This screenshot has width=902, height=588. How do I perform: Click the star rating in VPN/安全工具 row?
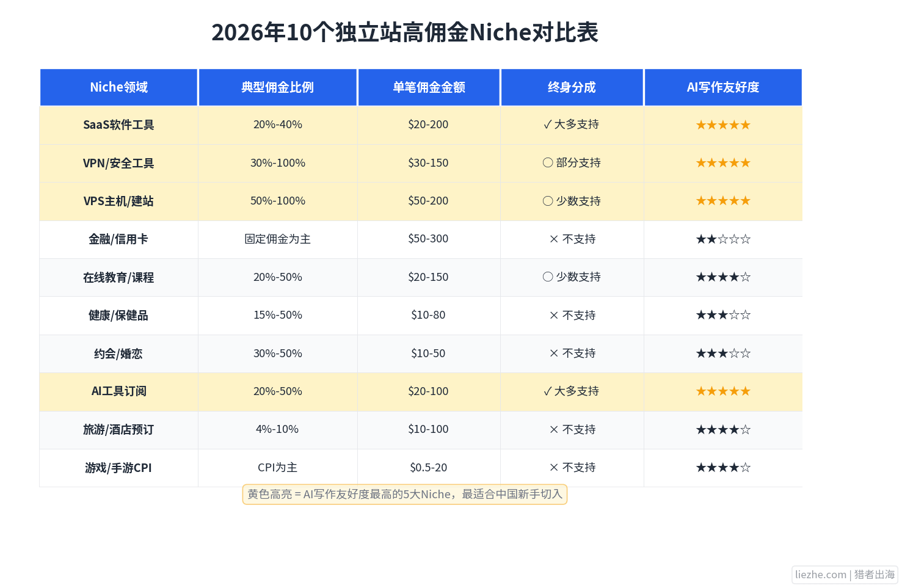click(x=723, y=163)
